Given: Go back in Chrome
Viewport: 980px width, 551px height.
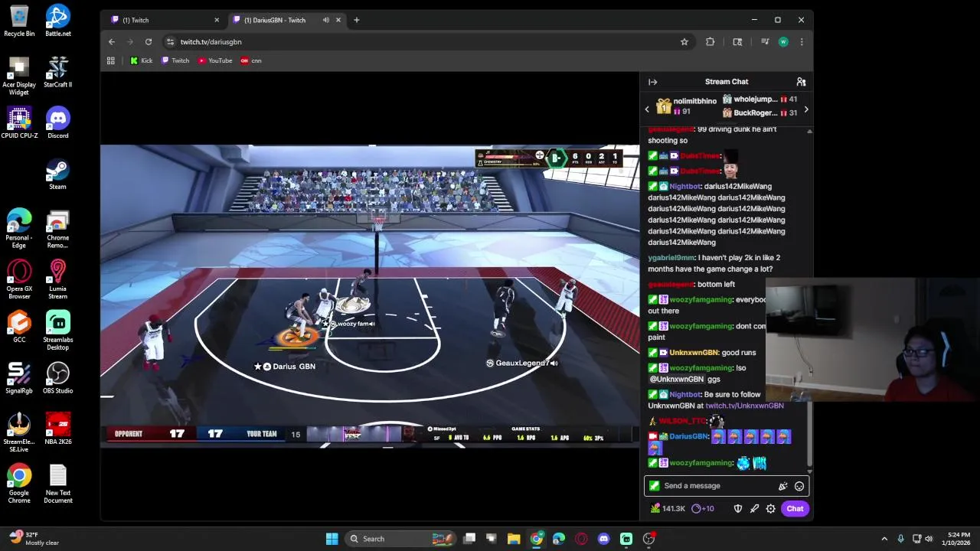Looking at the screenshot, I should tap(112, 42).
